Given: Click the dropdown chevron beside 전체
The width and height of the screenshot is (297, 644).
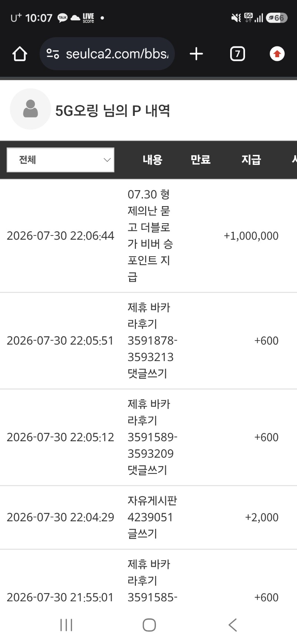Looking at the screenshot, I should pyautogui.click(x=107, y=160).
